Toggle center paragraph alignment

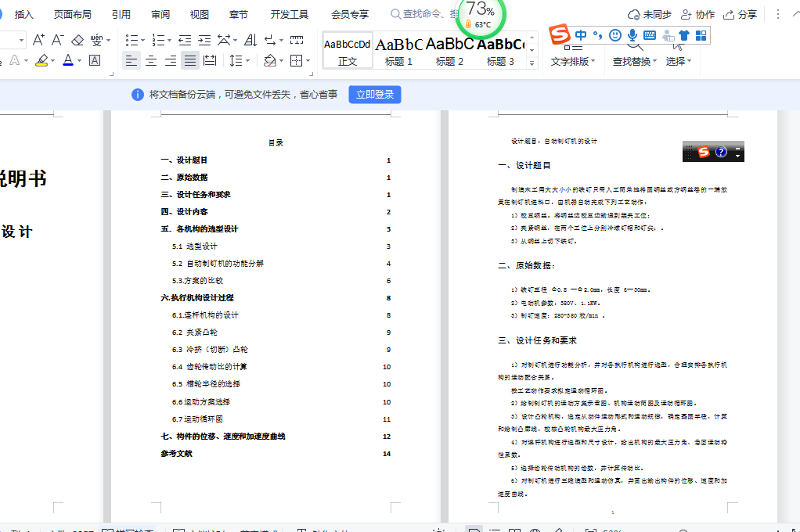150,59
